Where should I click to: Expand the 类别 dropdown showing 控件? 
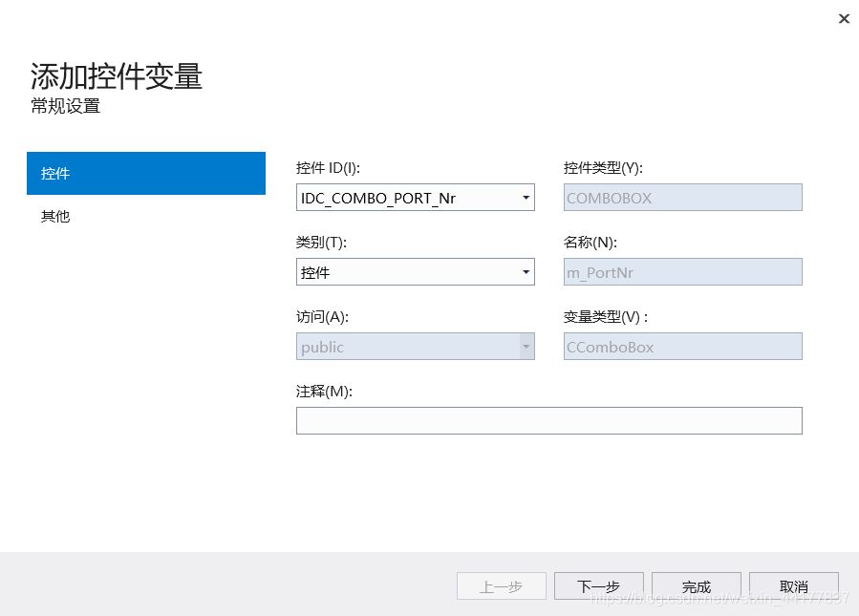click(x=416, y=272)
